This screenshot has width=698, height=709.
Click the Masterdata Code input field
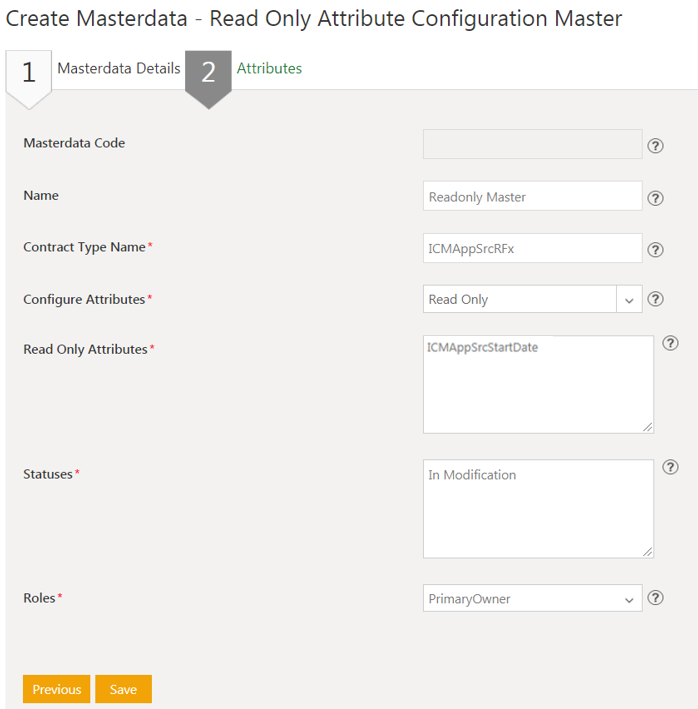(532, 144)
